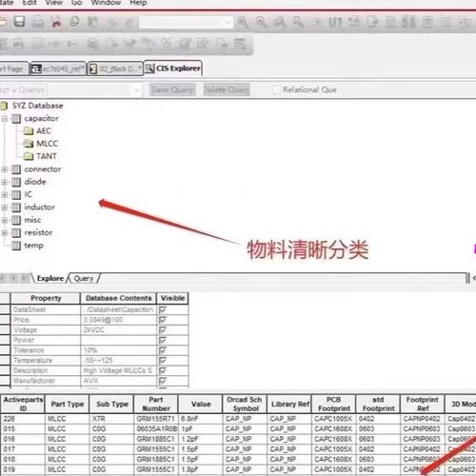Click the 1.2pF value cell
The image size is (476, 476).
tap(201, 439)
